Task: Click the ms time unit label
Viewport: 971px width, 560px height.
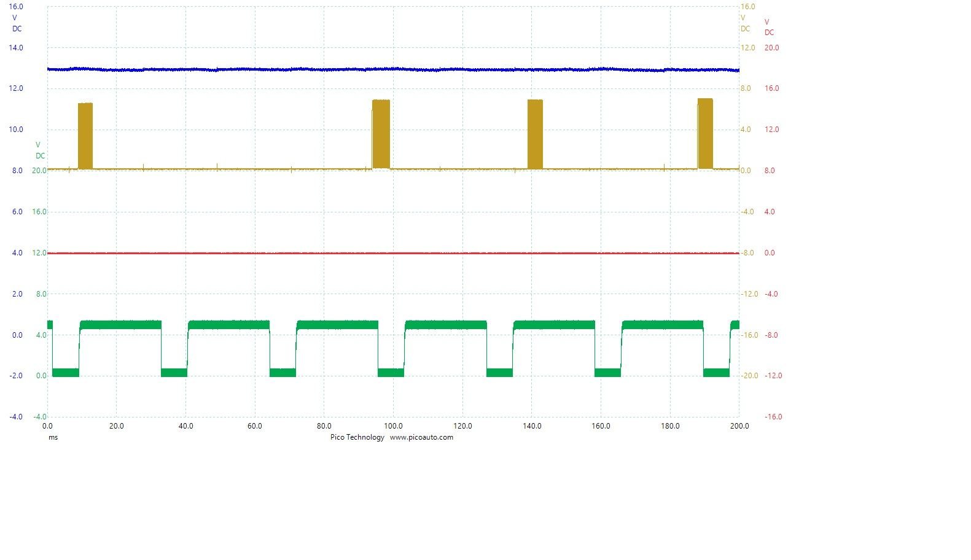Action: [x=53, y=437]
